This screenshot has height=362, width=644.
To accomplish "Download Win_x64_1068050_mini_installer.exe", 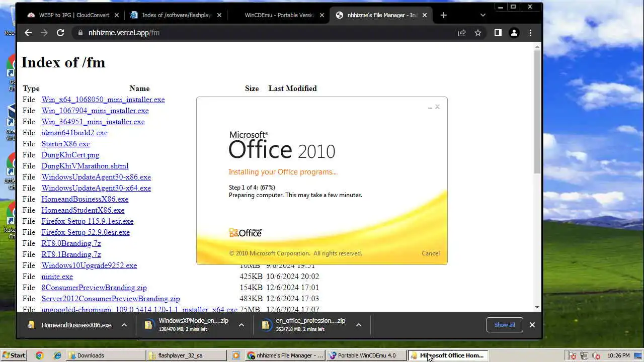I will 103,100.
